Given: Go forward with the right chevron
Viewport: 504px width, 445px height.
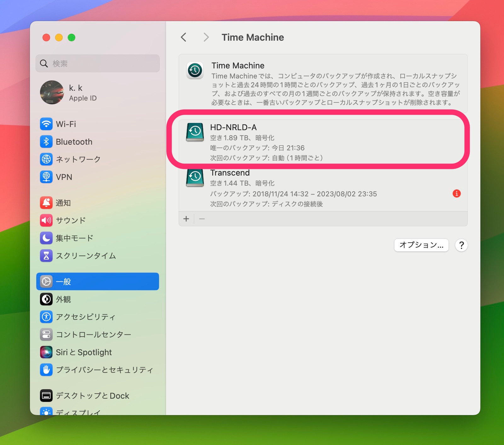Looking at the screenshot, I should coord(206,37).
